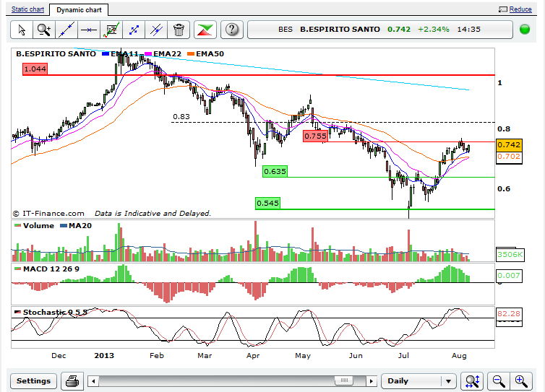Click the EMA22 legend label
The image size is (545, 392).
(x=163, y=54)
